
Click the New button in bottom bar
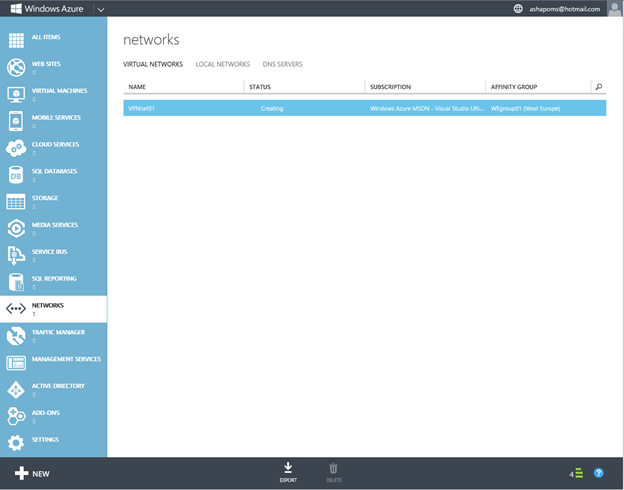tap(32, 473)
